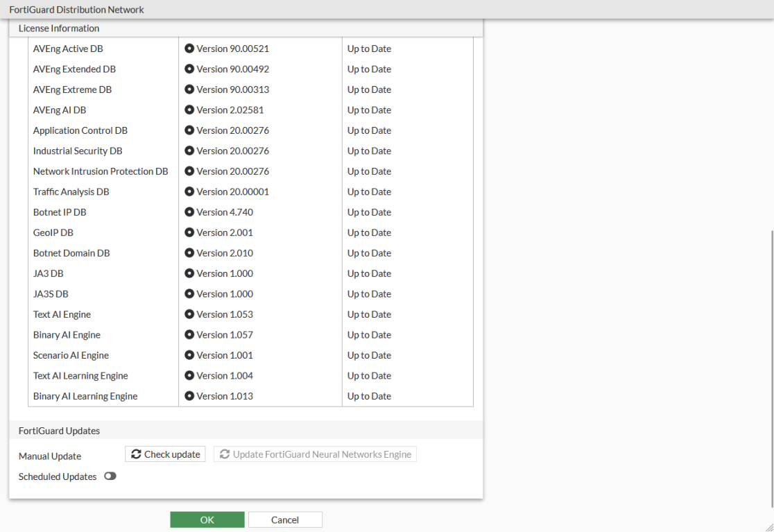774x532 pixels.
Task: Click the refresh icon inside Check update button
Action: [136, 454]
